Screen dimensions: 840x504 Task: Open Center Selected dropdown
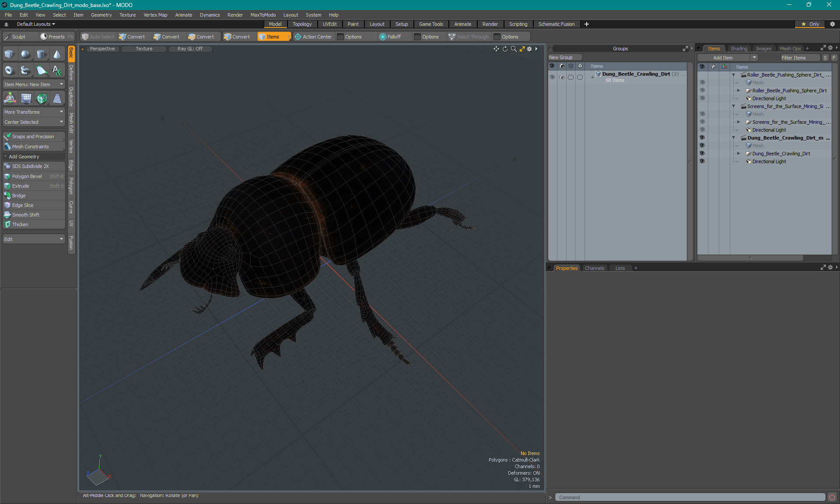tap(34, 122)
